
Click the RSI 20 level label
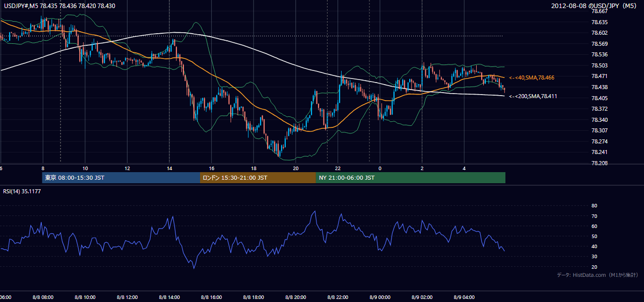[594, 267]
